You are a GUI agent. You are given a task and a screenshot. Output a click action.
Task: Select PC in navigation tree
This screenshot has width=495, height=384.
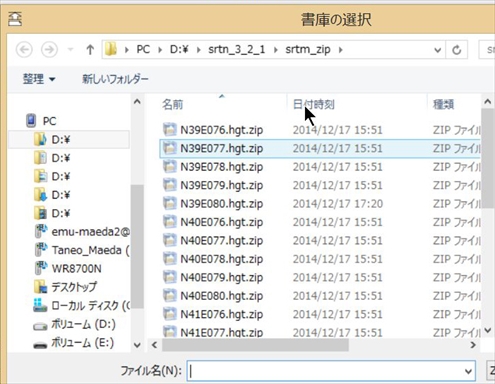click(49, 121)
